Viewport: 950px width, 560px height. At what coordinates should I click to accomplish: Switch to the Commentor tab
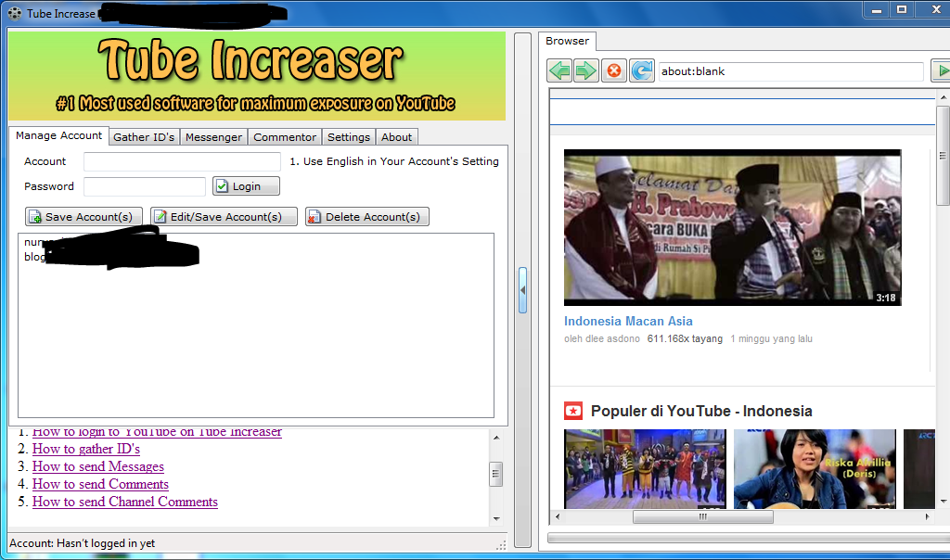click(285, 137)
